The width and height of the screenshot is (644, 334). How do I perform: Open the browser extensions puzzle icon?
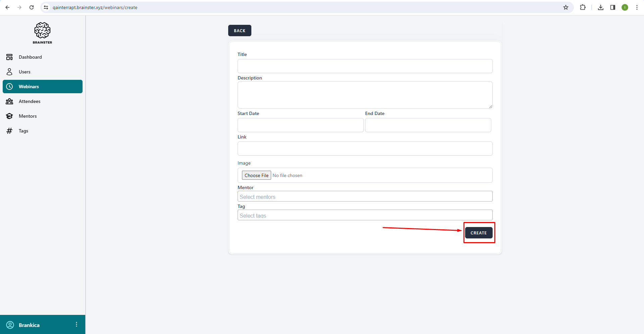click(x=583, y=7)
